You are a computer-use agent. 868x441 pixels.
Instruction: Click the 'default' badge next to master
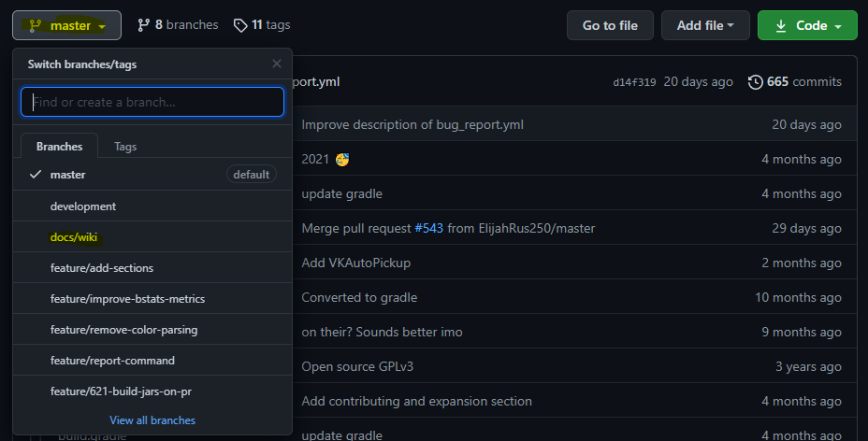coord(252,175)
